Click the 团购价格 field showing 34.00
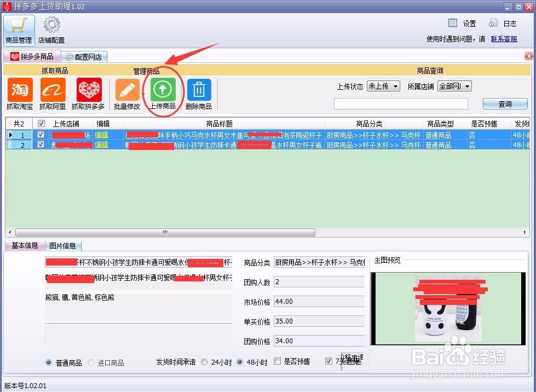The width and height of the screenshot is (536, 392). pyautogui.click(x=319, y=341)
